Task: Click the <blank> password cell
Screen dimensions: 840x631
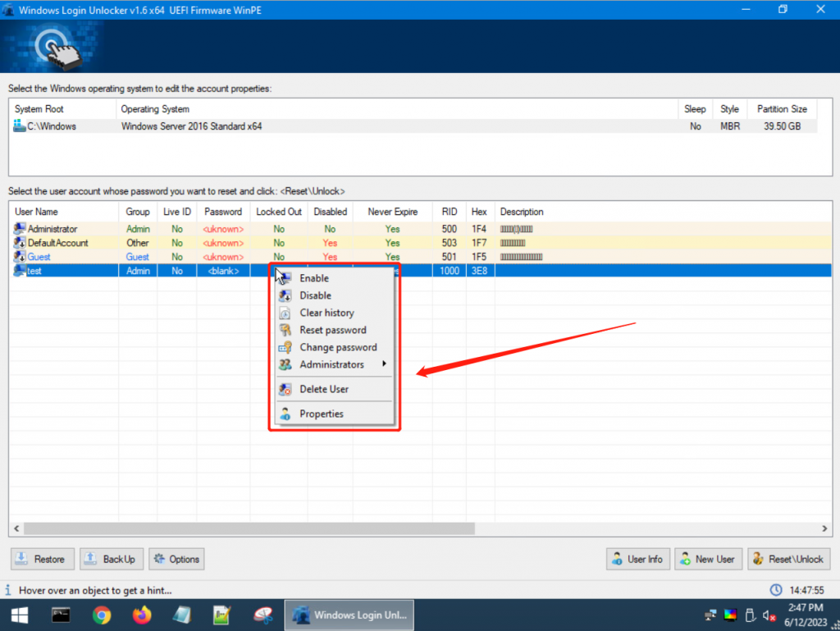Action: coord(223,271)
